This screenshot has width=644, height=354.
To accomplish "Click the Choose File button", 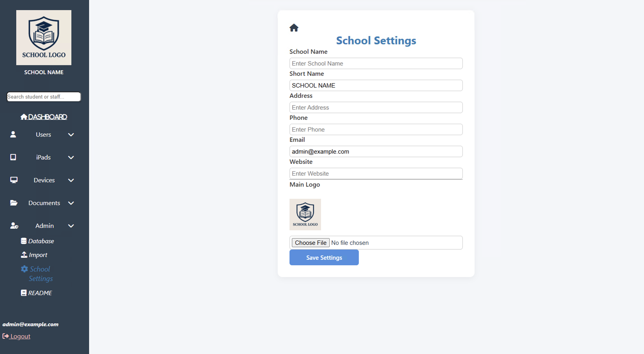I will pyautogui.click(x=311, y=243).
